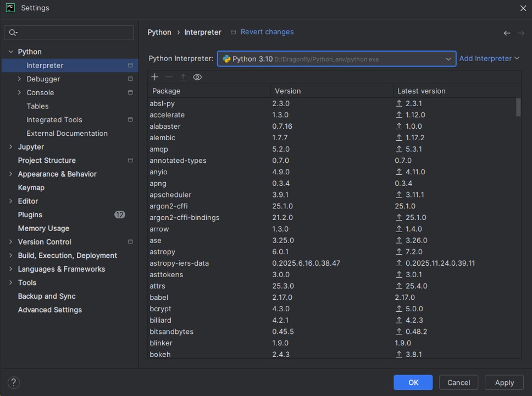Click project-level icon beside Project Structure
Screen dimensions: 532x396
[130, 160]
